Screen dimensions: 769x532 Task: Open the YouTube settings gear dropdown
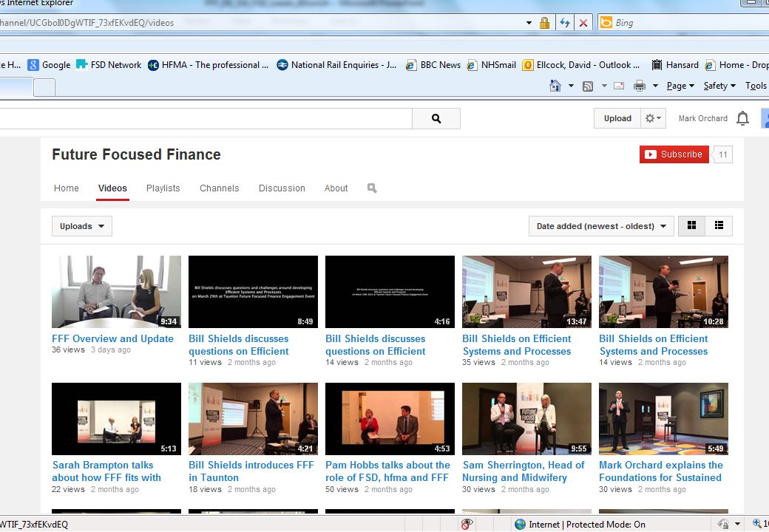click(x=653, y=118)
